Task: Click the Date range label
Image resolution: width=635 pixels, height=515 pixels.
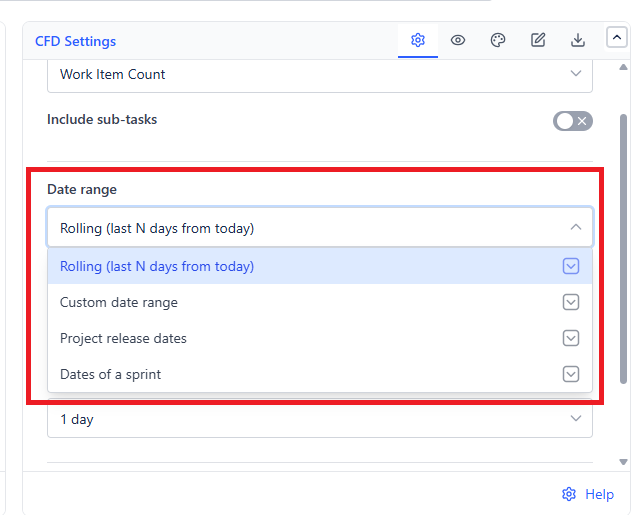Action: pos(82,189)
